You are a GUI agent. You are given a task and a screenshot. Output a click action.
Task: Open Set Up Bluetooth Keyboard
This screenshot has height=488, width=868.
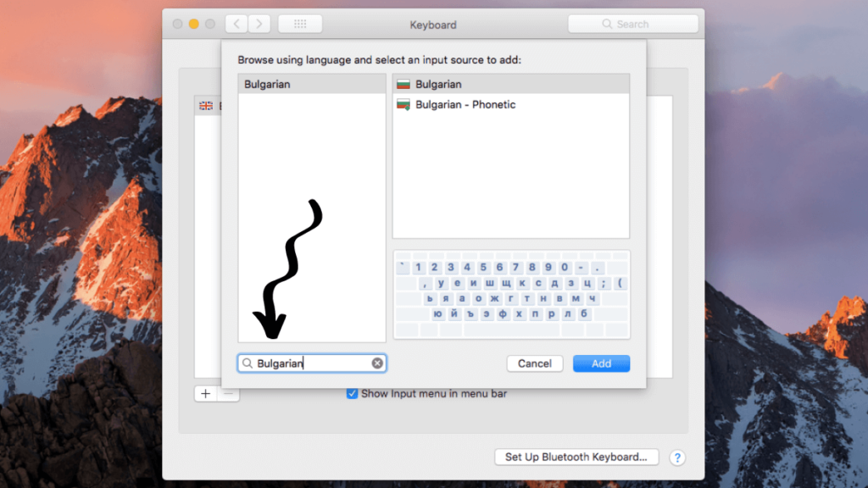click(x=576, y=457)
